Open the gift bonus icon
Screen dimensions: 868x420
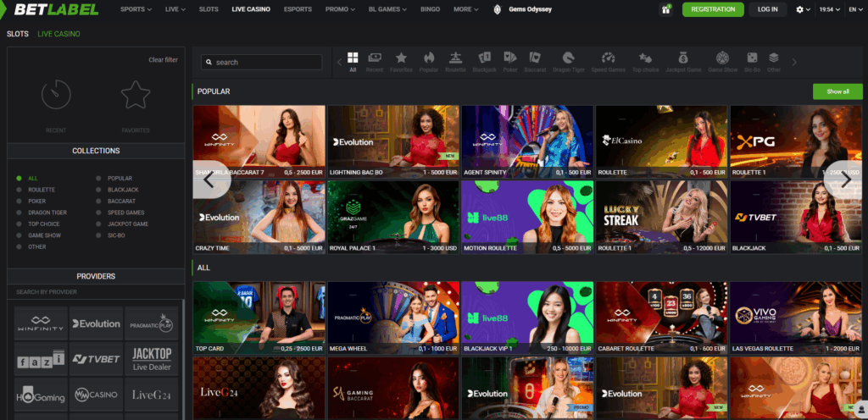(666, 9)
